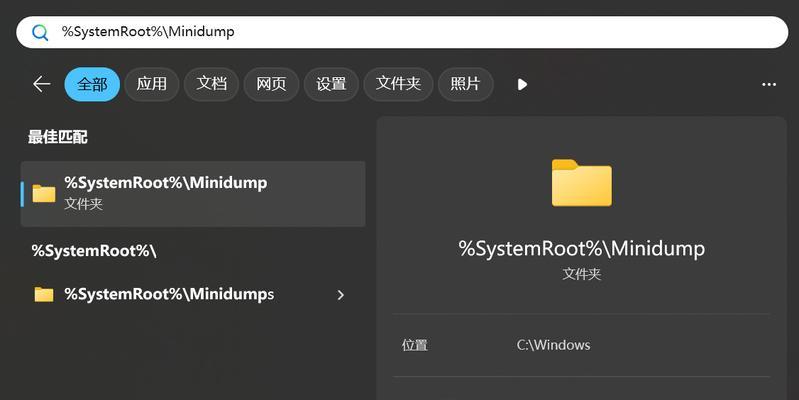Open the three-dot more options menu

coord(769,85)
